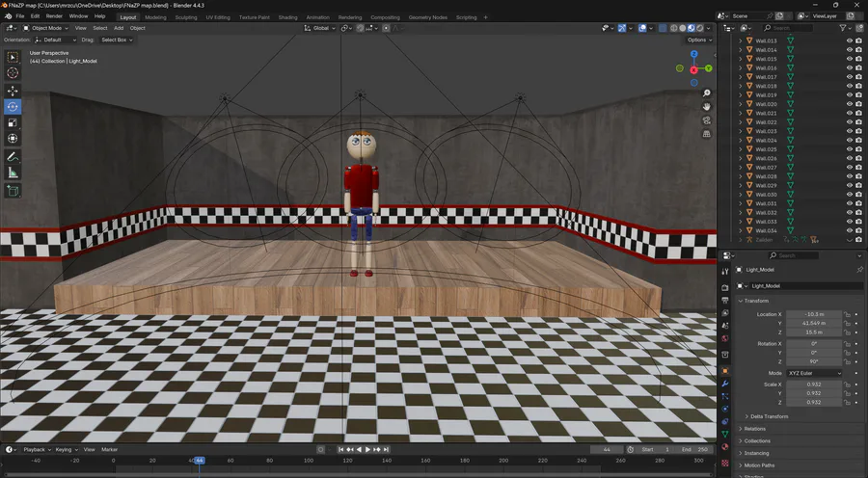Screen dimensions: 868x478
Task: Open the Window menu
Action: click(79, 16)
